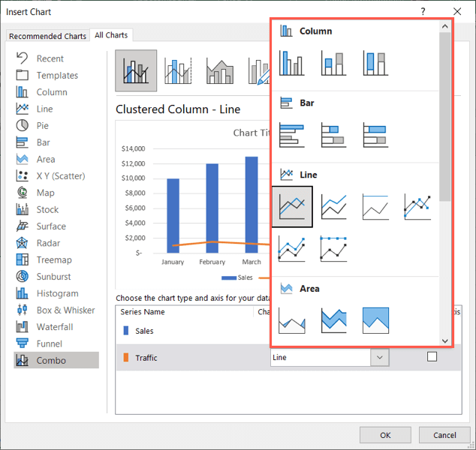
Task: Select the basic Area chart subtype
Action: (x=292, y=321)
